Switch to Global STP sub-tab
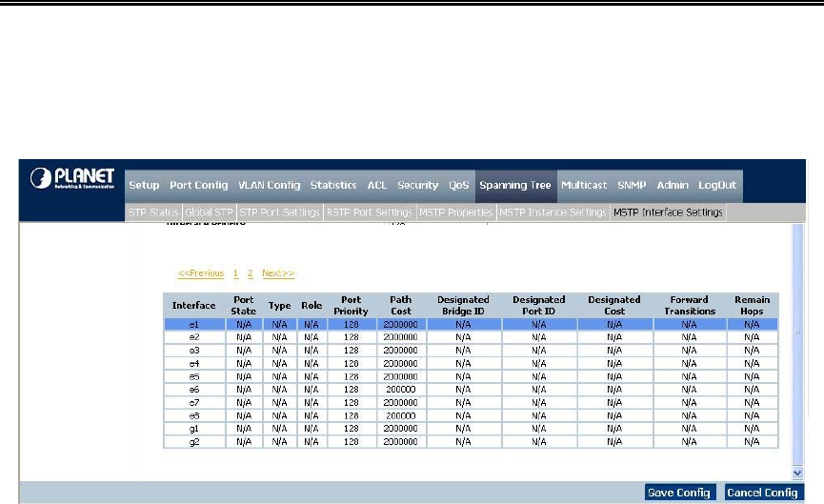This screenshot has width=824, height=504. [208, 212]
